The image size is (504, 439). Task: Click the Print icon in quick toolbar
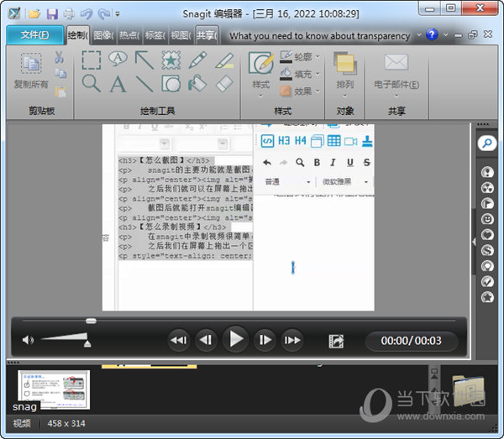(x=69, y=13)
